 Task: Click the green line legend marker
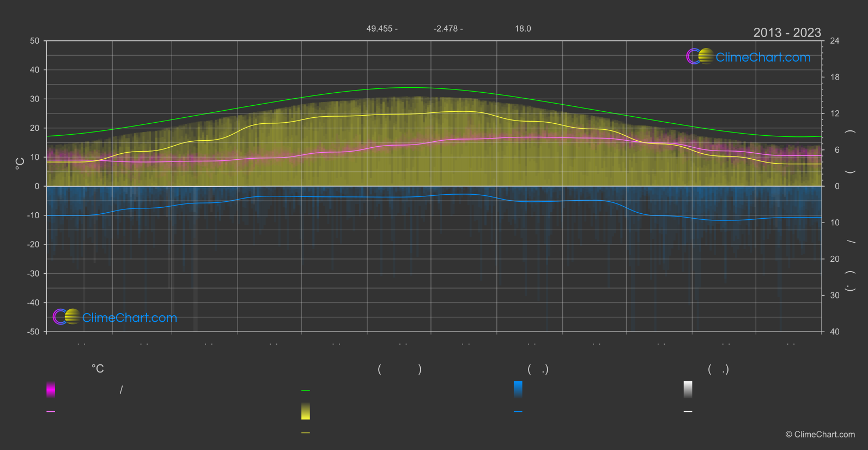pos(306,391)
